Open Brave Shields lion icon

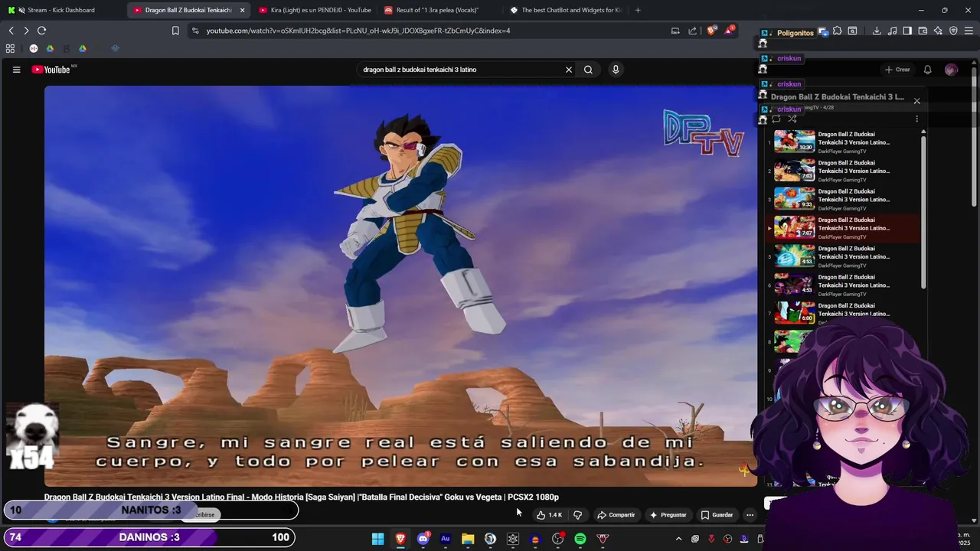(x=712, y=31)
